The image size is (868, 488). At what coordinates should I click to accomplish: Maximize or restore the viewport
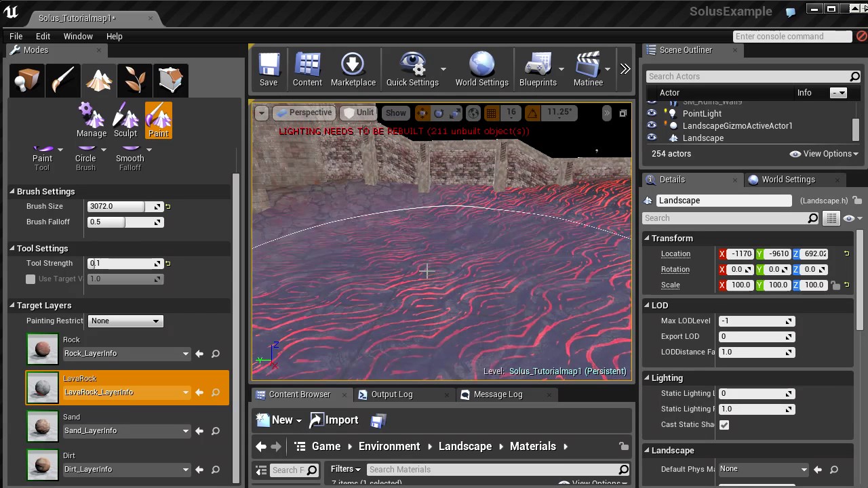623,113
